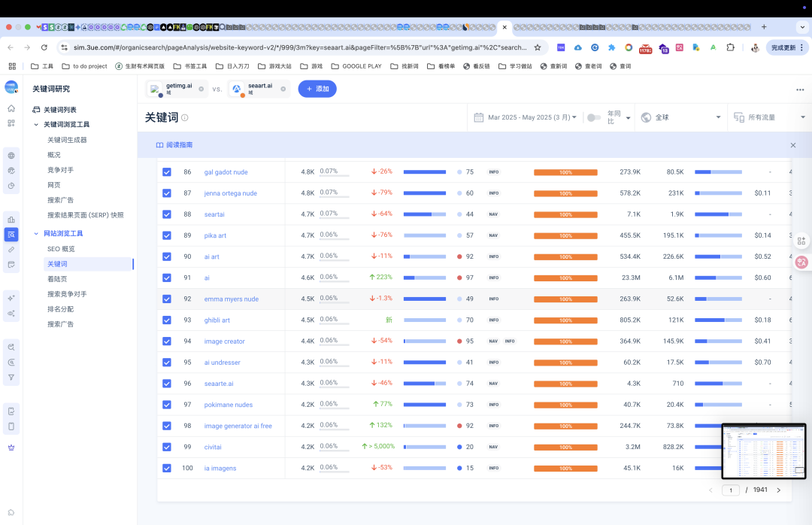
Task: Open the home icon in left sidebar
Action: pos(11,108)
